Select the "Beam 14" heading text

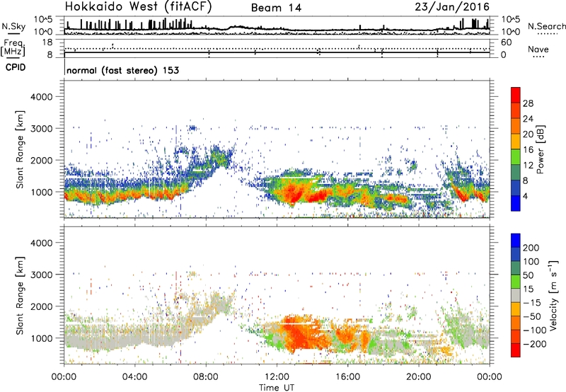point(276,8)
